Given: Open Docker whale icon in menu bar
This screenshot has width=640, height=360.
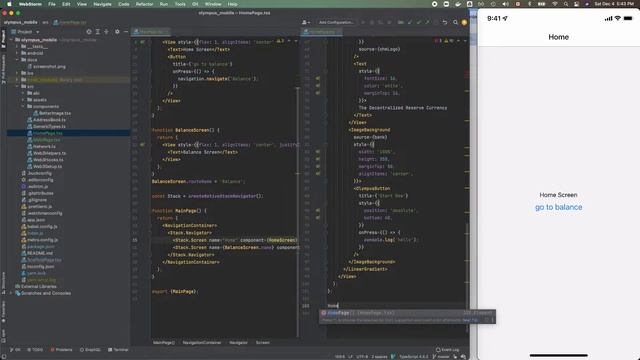Looking at the screenshot, I should (x=458, y=4).
